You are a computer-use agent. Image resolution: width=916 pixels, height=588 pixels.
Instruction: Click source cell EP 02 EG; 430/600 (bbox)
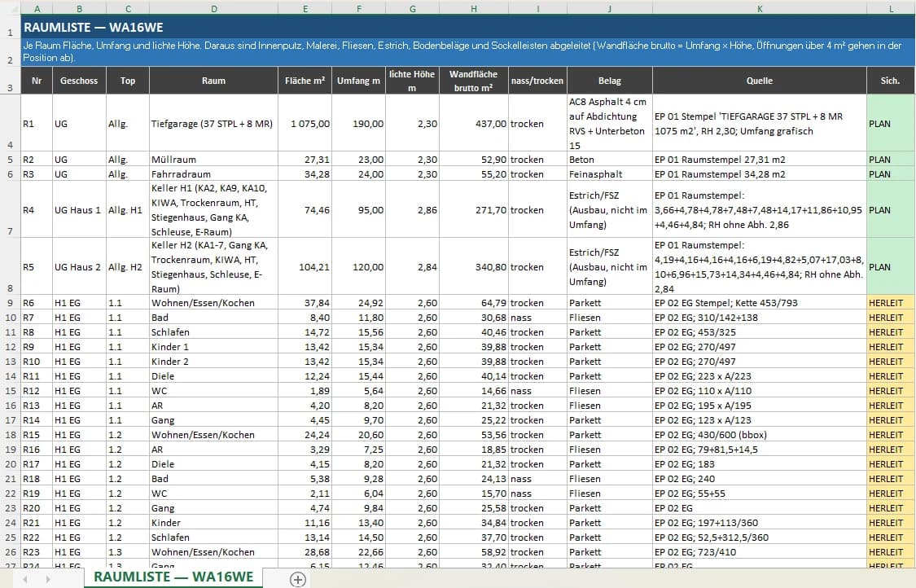pos(760,435)
